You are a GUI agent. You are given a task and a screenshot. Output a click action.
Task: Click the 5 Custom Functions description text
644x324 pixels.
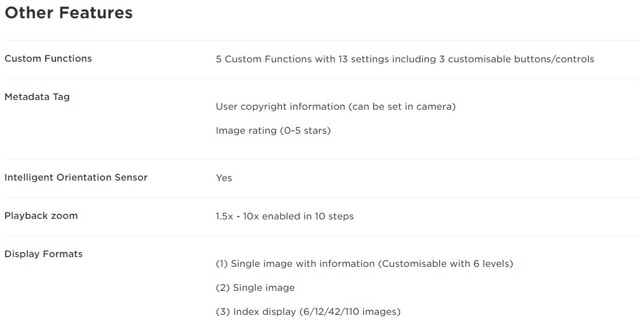(405, 59)
